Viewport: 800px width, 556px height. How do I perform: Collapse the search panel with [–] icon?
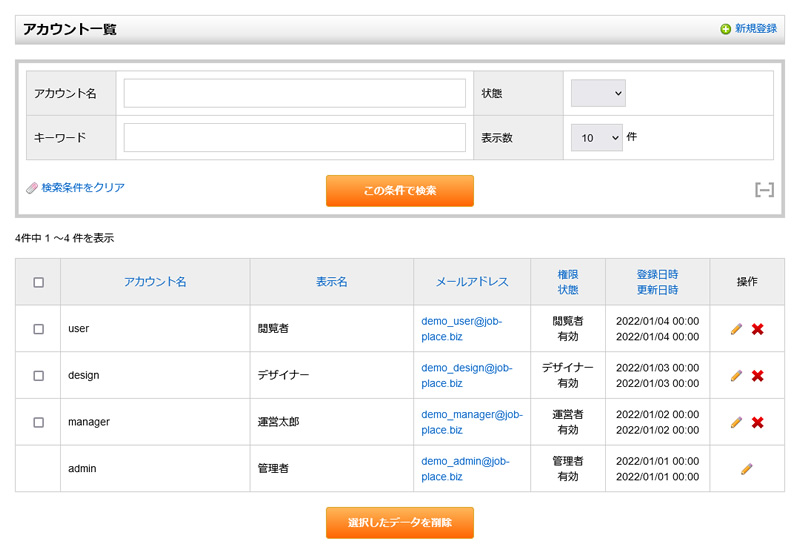point(764,190)
